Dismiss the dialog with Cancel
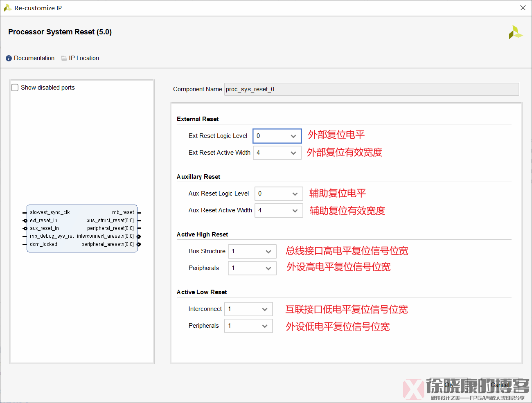 click(500, 385)
